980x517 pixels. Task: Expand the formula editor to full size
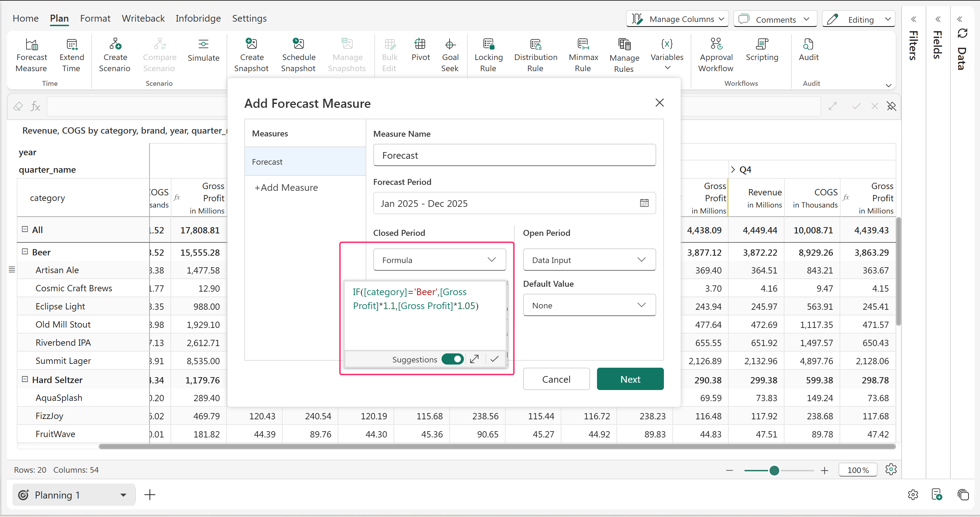point(474,359)
